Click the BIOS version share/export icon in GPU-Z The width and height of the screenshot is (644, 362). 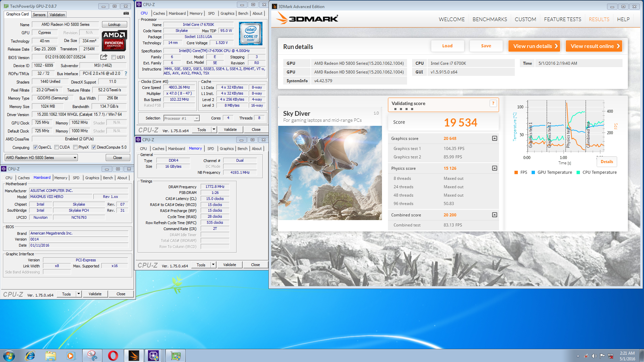click(x=104, y=57)
